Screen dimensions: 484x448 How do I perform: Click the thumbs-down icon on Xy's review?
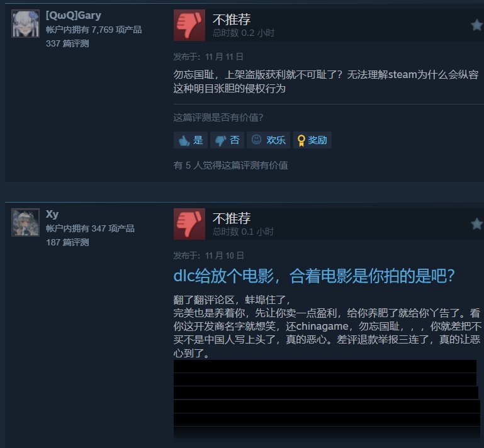(189, 224)
